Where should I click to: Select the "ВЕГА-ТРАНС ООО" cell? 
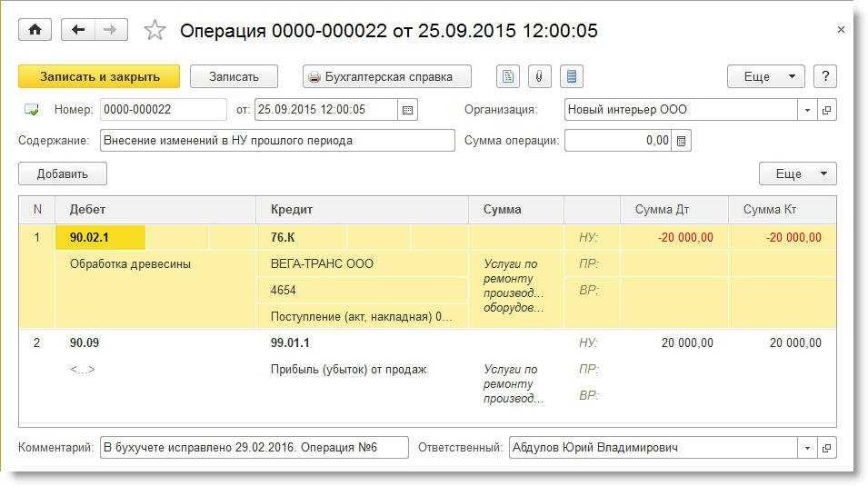(x=363, y=264)
